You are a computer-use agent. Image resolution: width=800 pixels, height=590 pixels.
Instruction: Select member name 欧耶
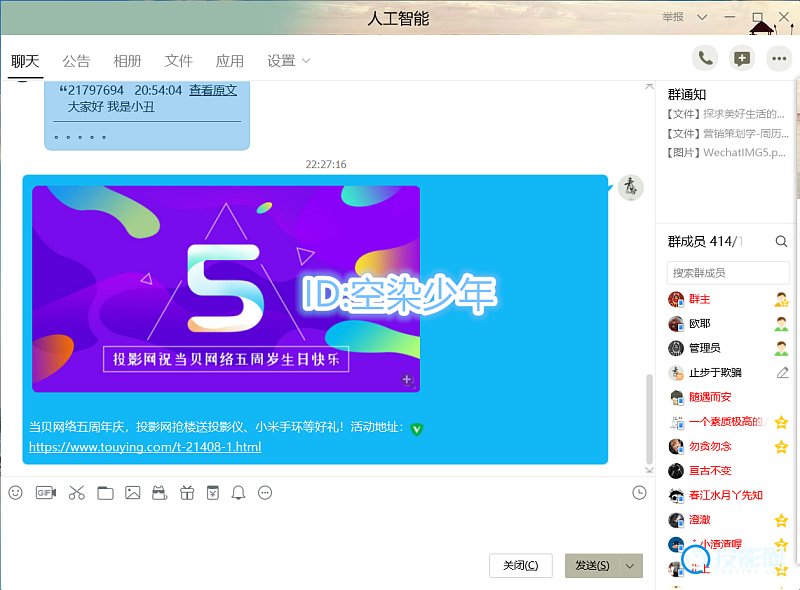[699, 324]
